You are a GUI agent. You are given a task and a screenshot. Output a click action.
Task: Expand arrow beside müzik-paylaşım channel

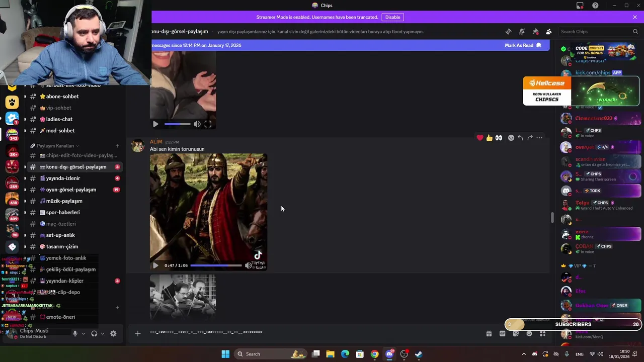(25, 201)
